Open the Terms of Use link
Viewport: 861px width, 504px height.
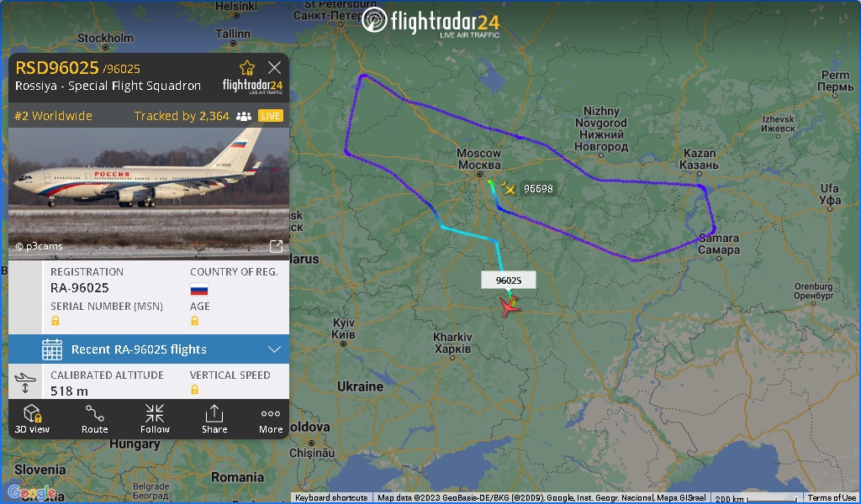tap(832, 498)
